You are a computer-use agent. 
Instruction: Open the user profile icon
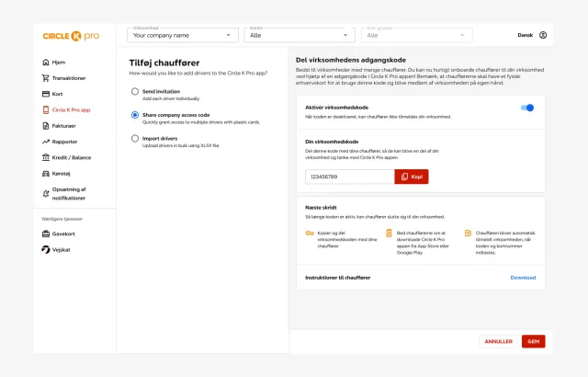coord(543,35)
